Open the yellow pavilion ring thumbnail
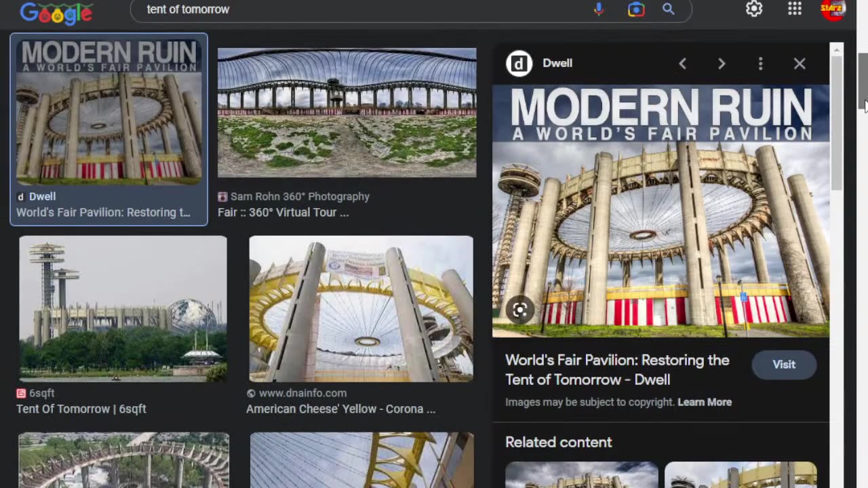 361,309
